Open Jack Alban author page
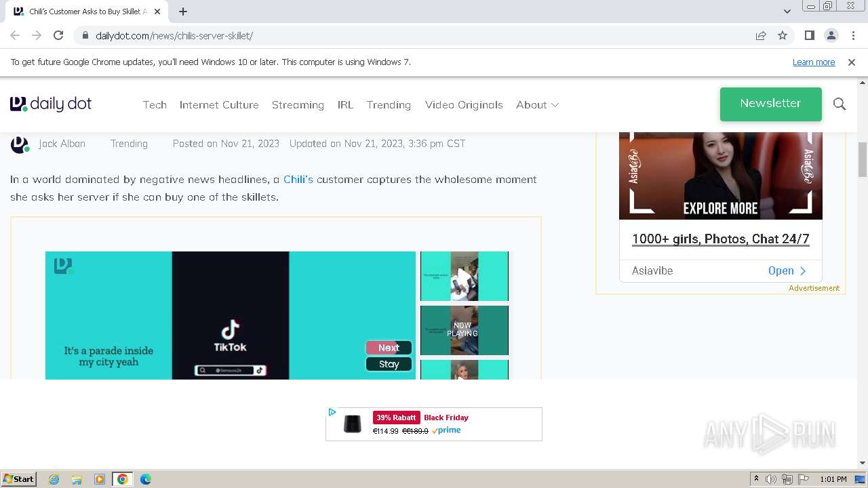Screen dimensions: 868x488 [62, 144]
